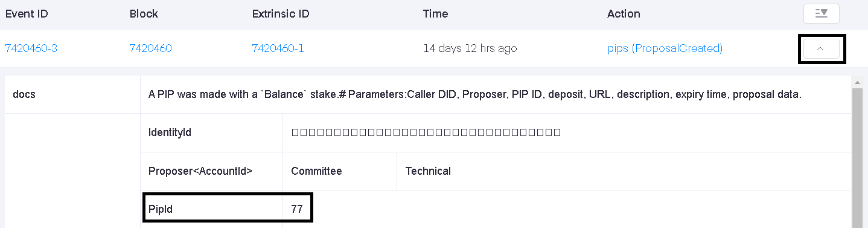Viewport: 868px width, 231px height.
Task: Open extrinsic 7420460-1 link
Action: click(278, 48)
